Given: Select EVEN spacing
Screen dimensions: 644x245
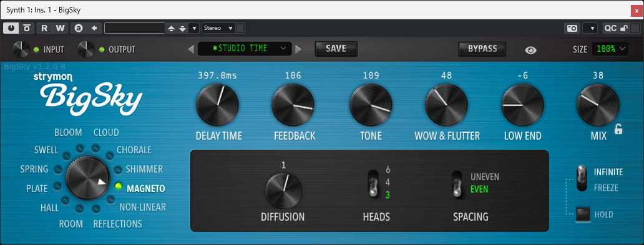Looking at the screenshot, I should [x=479, y=190].
